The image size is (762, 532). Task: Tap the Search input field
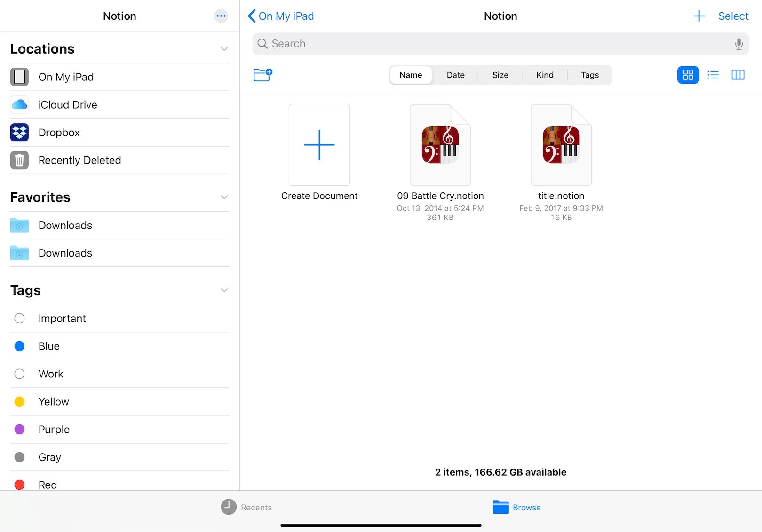click(x=500, y=44)
